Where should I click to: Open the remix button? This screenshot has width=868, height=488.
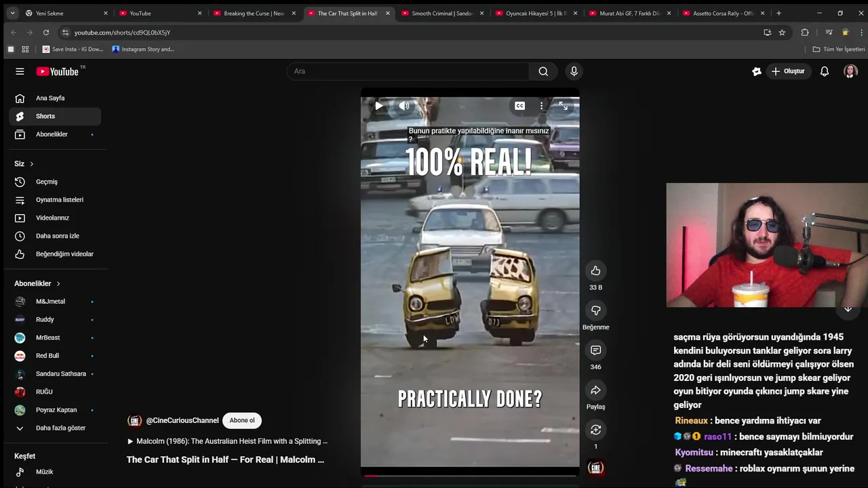click(x=595, y=430)
